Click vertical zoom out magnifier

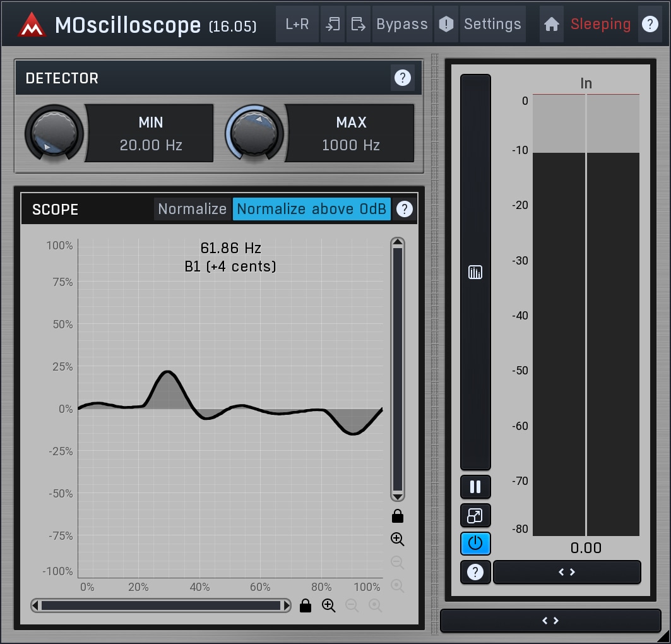pyautogui.click(x=398, y=563)
